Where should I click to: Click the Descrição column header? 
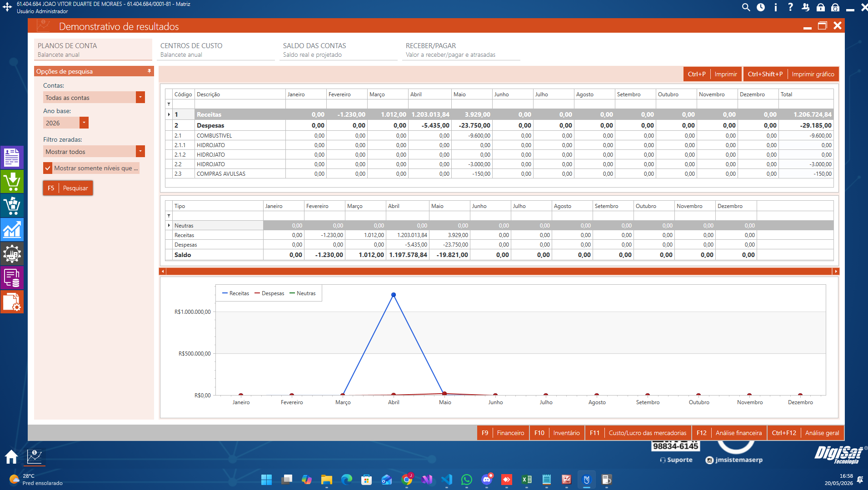coord(240,94)
